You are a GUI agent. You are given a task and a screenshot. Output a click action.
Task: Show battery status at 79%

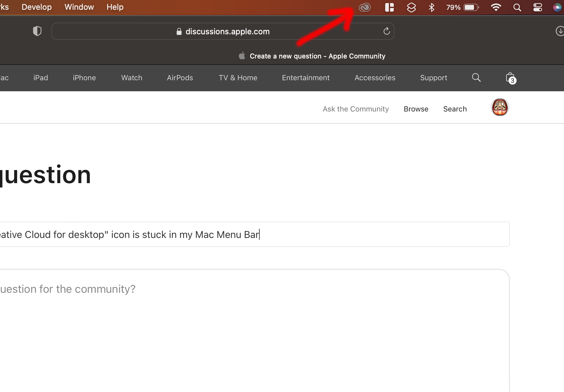pos(463,7)
